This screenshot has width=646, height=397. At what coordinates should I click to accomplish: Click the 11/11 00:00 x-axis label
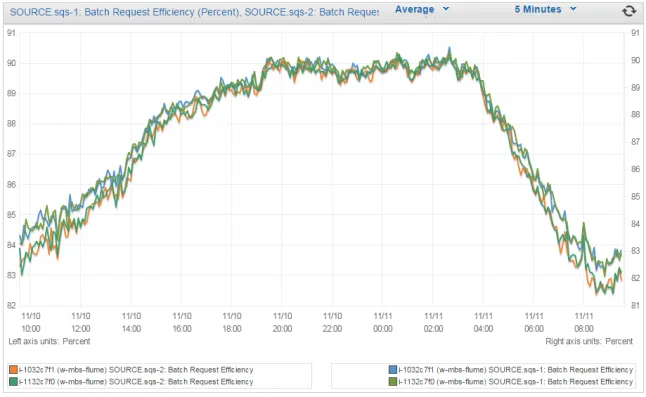383,322
